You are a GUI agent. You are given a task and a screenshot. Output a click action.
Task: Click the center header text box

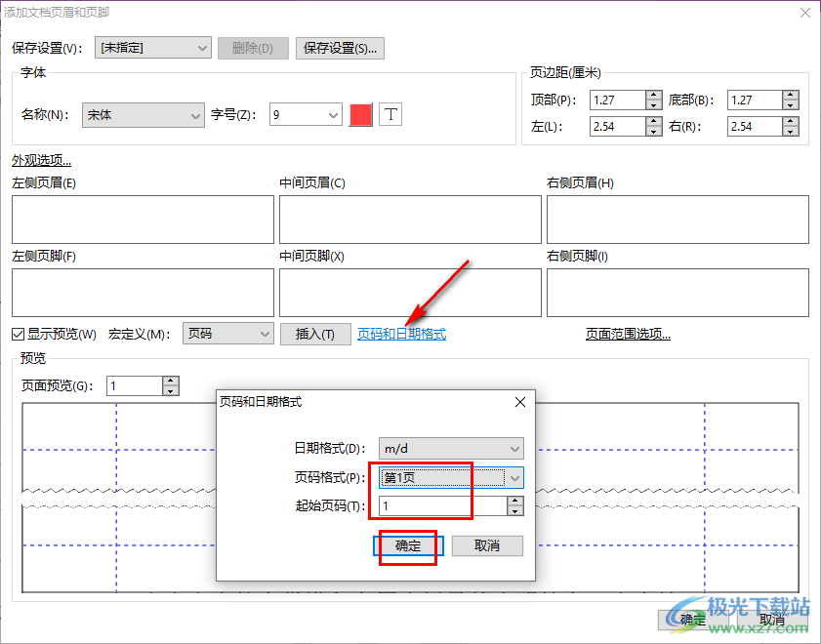[410, 220]
